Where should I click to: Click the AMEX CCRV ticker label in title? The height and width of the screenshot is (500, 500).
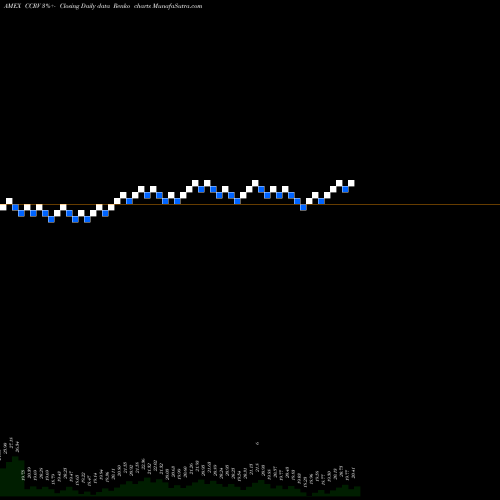pyautogui.click(x=22, y=6)
